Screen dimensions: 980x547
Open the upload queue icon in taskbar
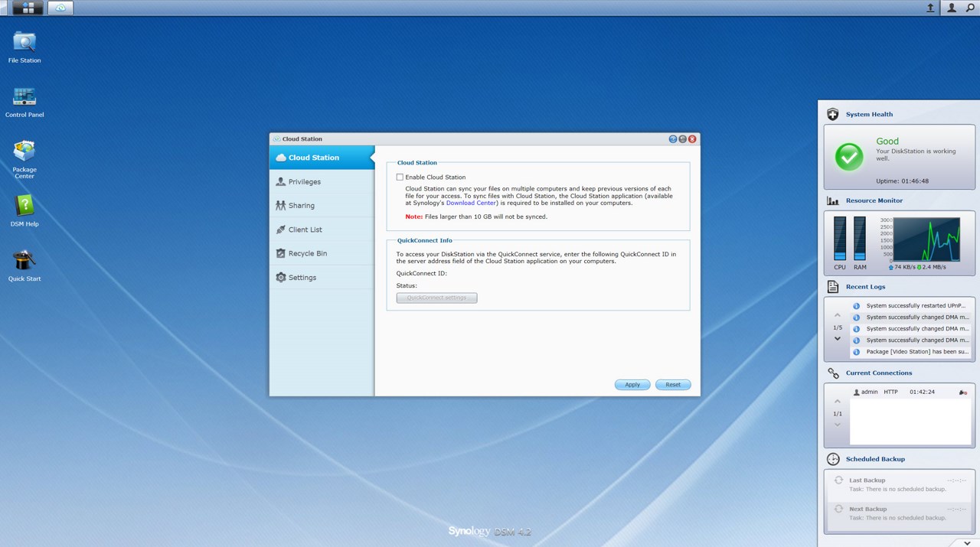[x=930, y=8]
